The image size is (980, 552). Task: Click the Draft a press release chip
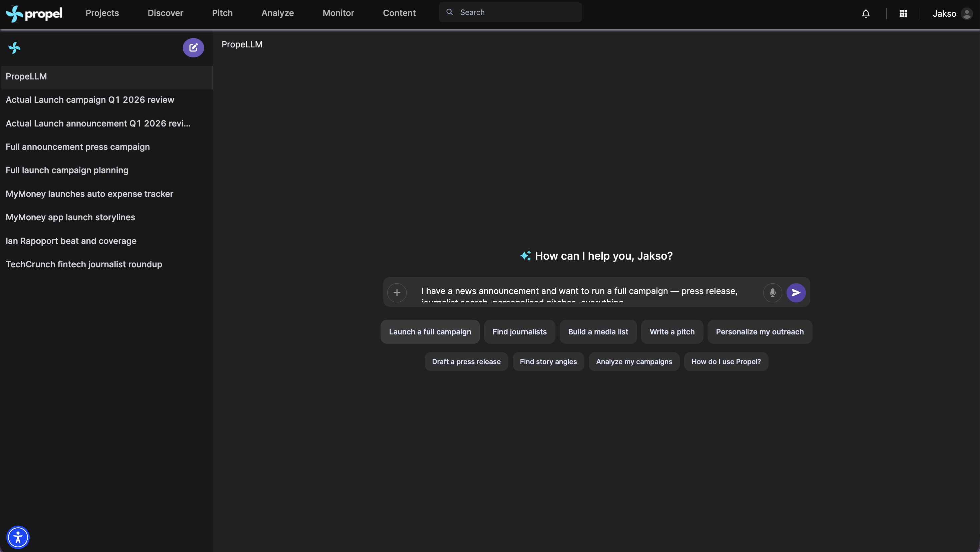click(466, 362)
